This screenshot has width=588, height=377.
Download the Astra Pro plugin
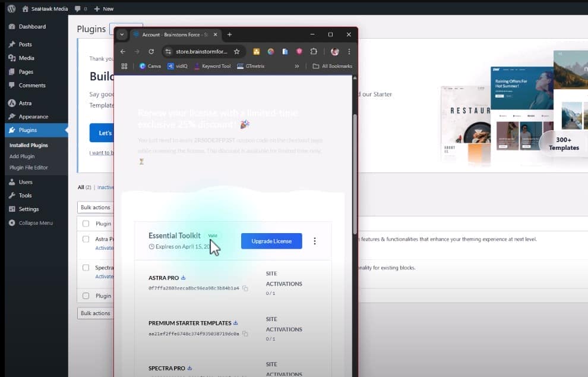(184, 278)
